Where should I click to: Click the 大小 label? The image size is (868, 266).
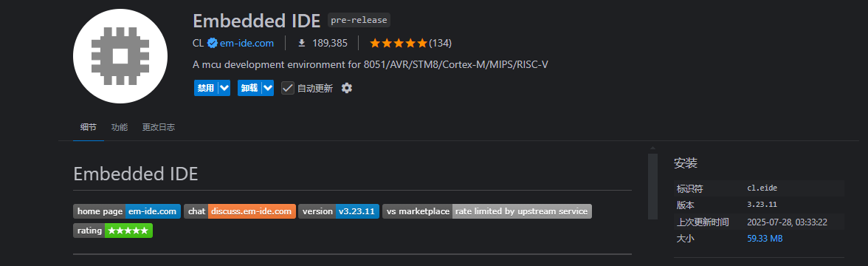tap(685, 239)
